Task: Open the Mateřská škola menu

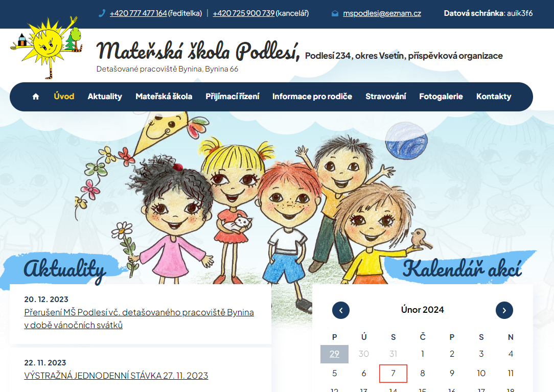Action: (x=164, y=97)
